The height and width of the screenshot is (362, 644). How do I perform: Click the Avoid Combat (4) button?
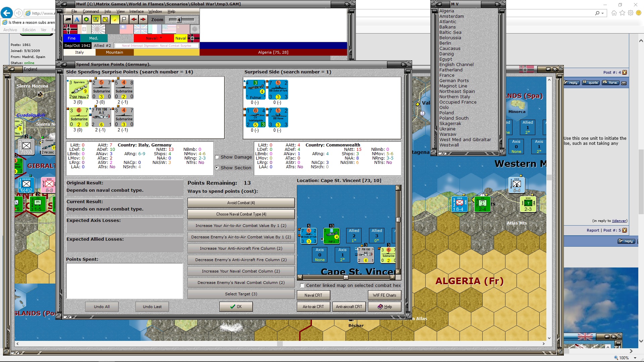(241, 203)
